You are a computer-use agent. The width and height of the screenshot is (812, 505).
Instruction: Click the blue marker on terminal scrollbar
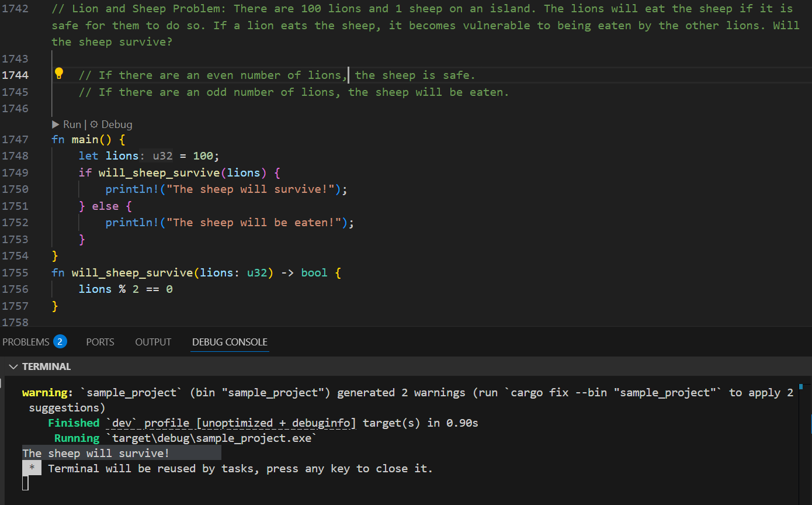800,387
